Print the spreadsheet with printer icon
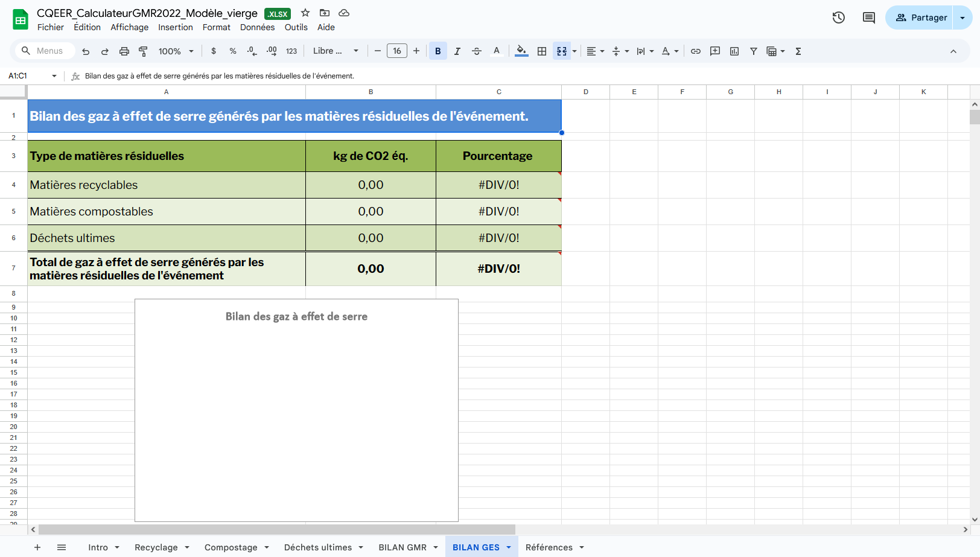980x557 pixels. click(124, 51)
